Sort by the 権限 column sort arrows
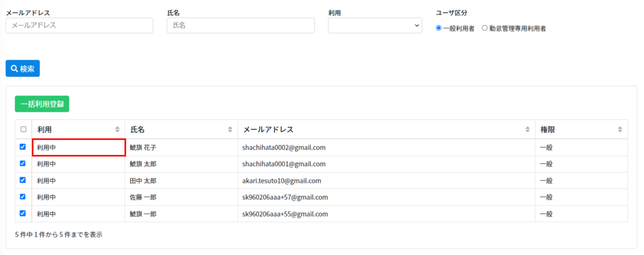The width and height of the screenshot is (644, 255). 619,129
